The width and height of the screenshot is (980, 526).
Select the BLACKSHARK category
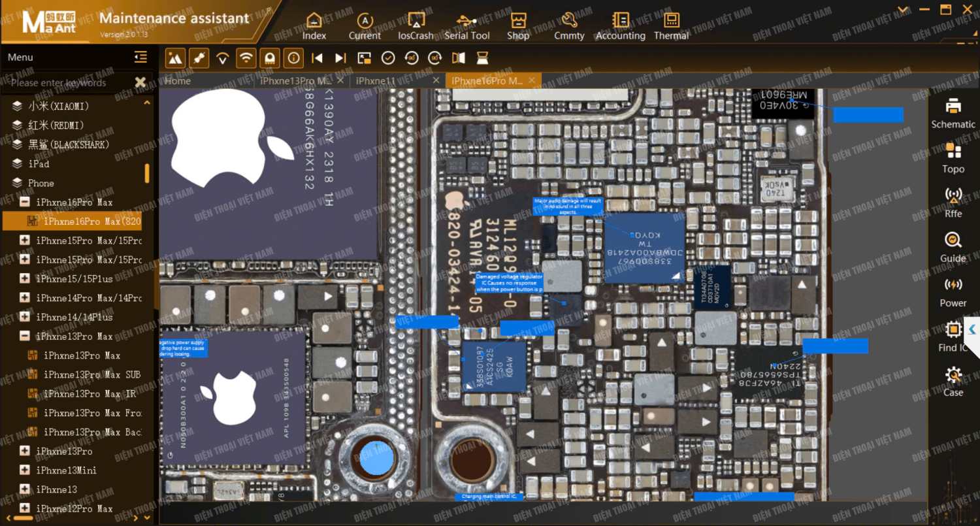[x=69, y=144]
